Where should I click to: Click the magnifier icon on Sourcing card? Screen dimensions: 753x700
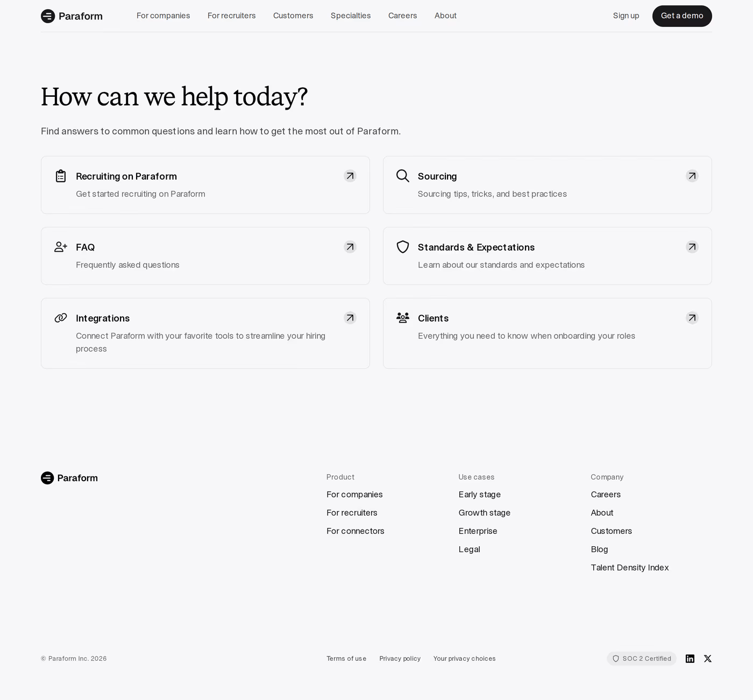(x=403, y=176)
